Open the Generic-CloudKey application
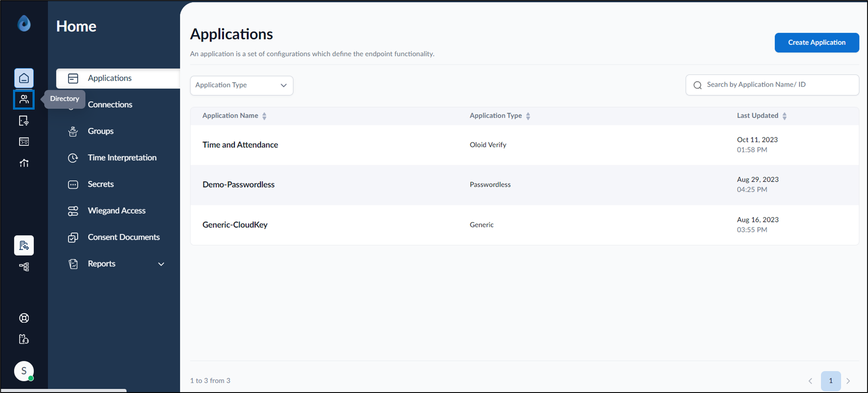 (x=235, y=225)
